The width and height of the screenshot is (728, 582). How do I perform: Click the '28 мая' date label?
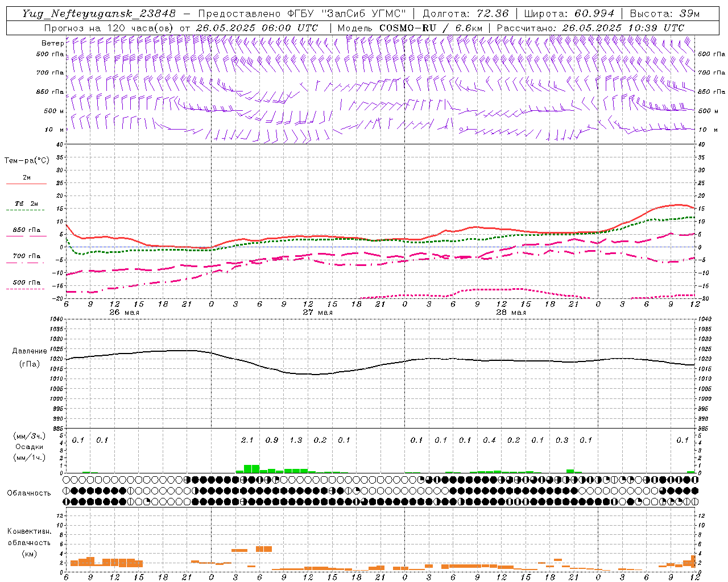click(511, 313)
